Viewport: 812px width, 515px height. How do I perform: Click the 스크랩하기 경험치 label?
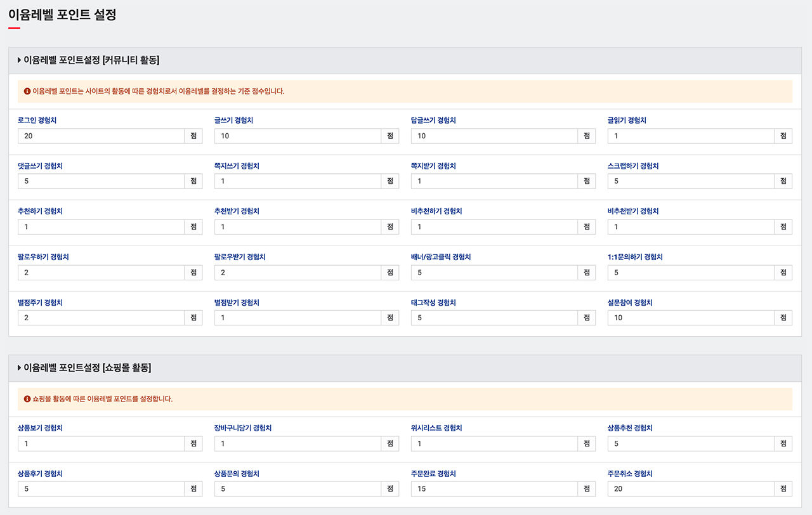point(633,166)
